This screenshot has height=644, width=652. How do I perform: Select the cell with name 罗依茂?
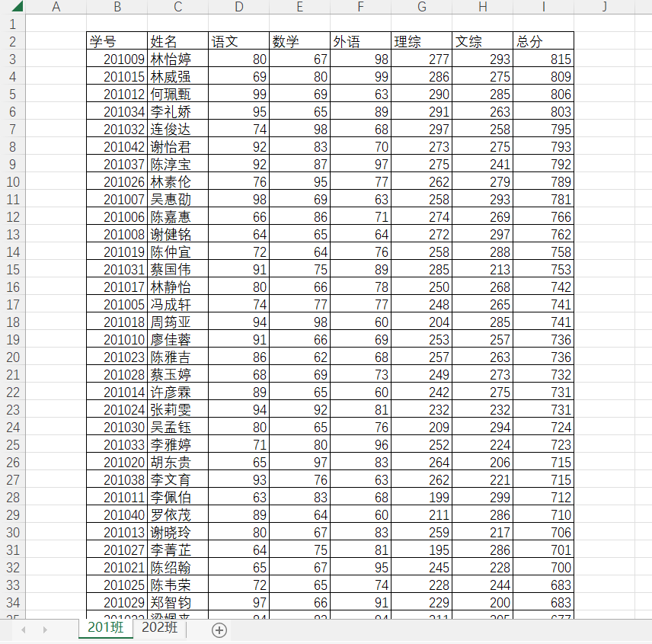tap(177, 514)
